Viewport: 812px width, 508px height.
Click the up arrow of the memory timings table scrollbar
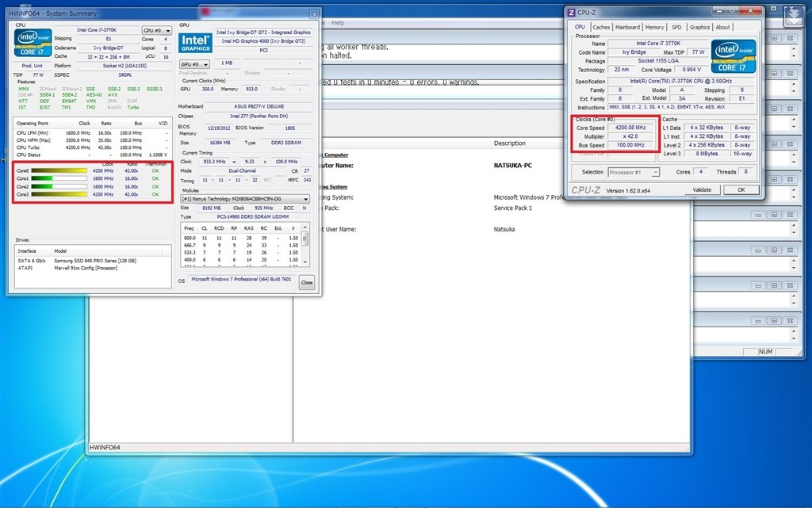[x=305, y=227]
